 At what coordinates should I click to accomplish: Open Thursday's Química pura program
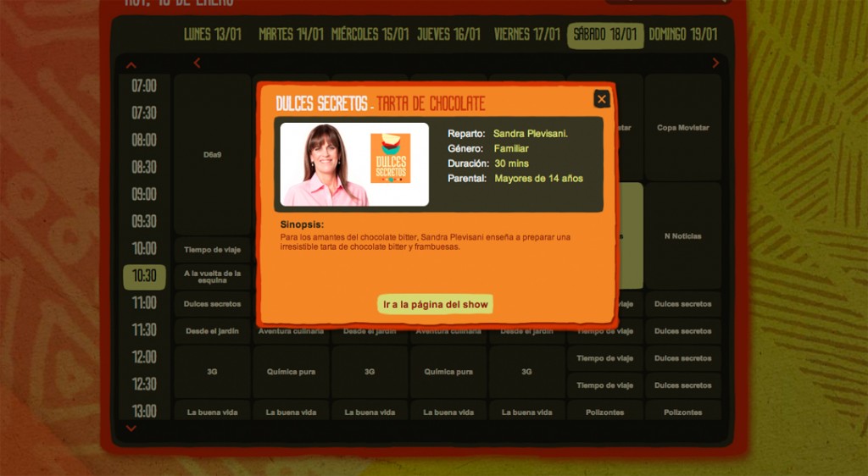448,372
